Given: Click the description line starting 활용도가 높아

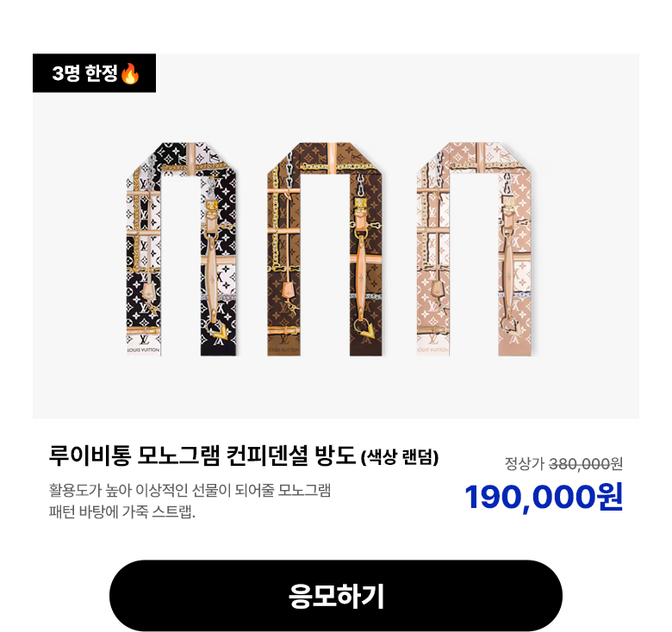Looking at the screenshot, I should (190, 490).
